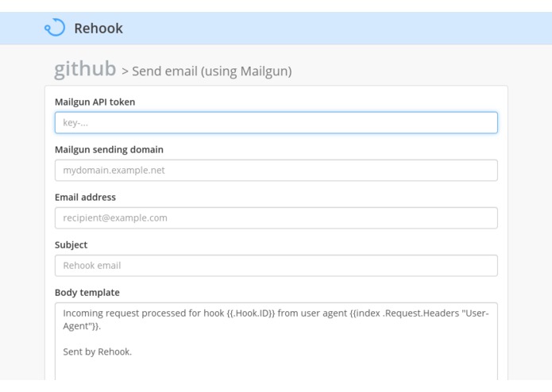Click the "Mailgun API token" label
Viewport: 552px width, 392px height.
tap(95, 102)
